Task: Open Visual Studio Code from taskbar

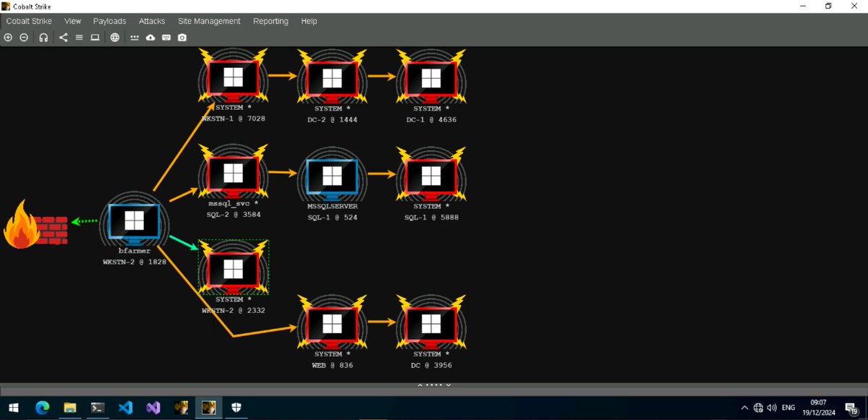Action: 124,407
